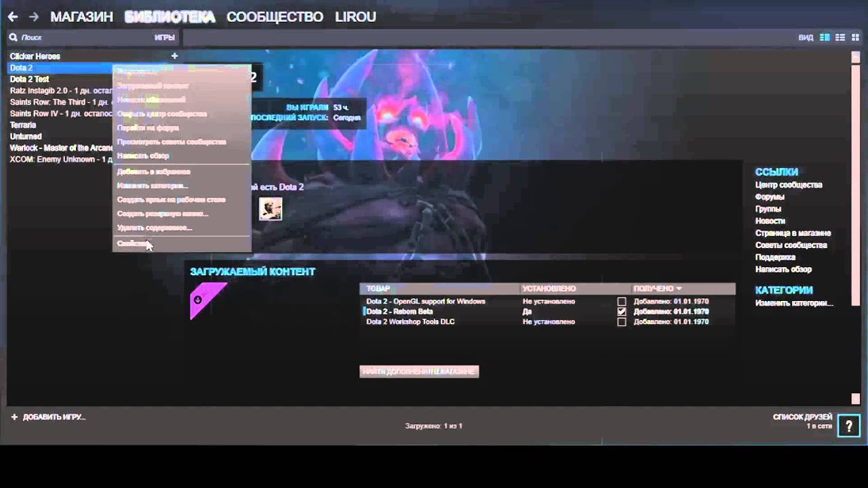Choose Перейти на форум menu entry

click(182, 127)
